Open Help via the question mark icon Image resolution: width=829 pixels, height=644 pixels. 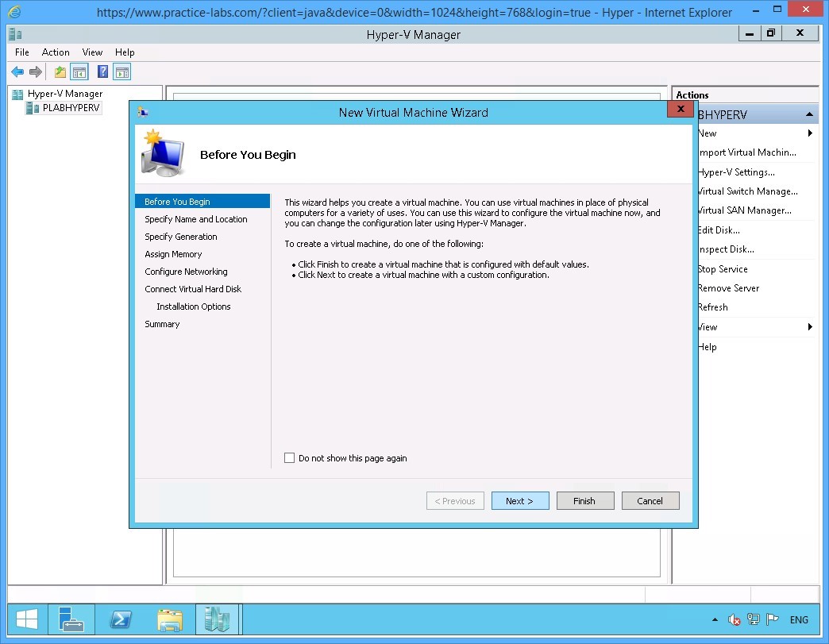coord(101,71)
